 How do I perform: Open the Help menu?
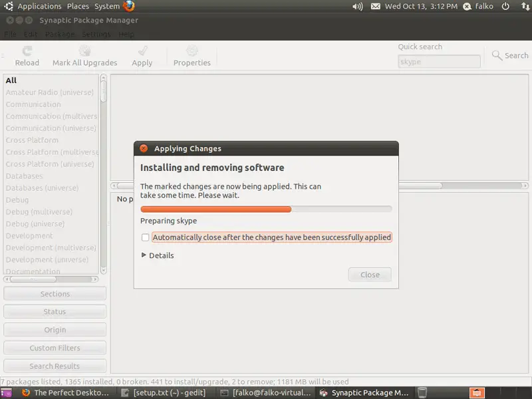[x=126, y=35]
